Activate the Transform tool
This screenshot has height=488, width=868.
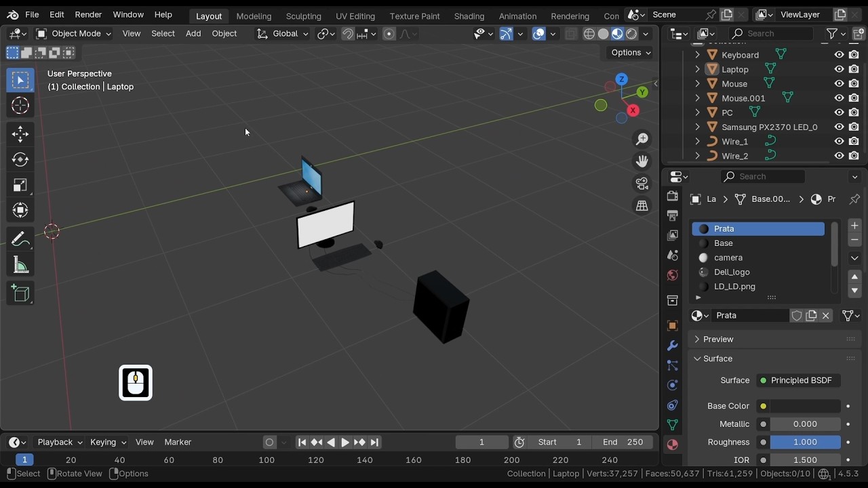click(20, 210)
